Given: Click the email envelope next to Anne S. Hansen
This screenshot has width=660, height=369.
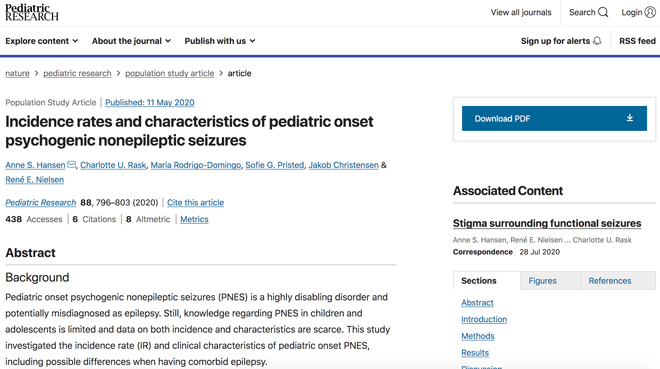Looking at the screenshot, I should (x=72, y=165).
